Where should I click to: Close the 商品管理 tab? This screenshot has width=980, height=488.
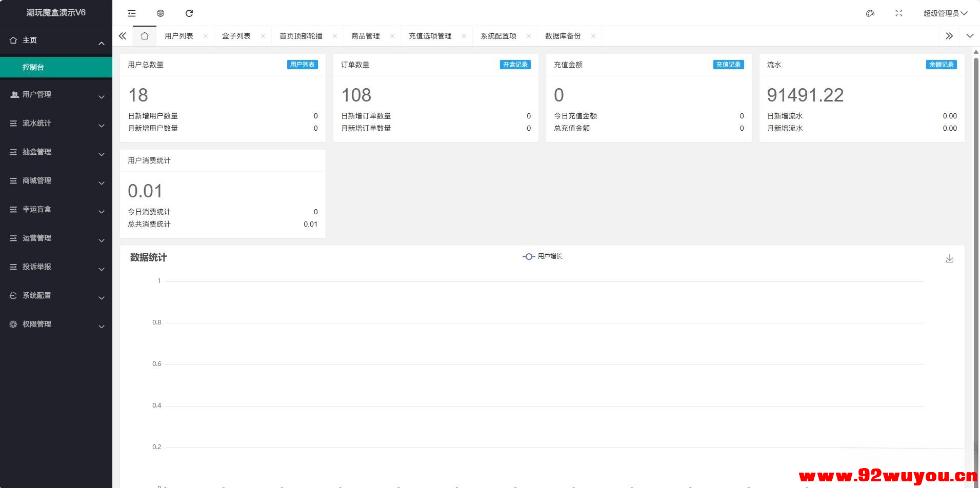coord(392,36)
